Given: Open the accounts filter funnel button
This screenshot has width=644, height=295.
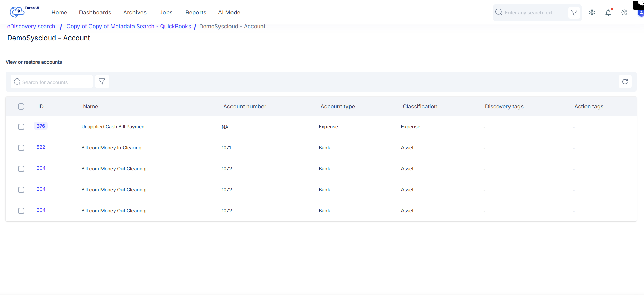Looking at the screenshot, I should tap(102, 82).
